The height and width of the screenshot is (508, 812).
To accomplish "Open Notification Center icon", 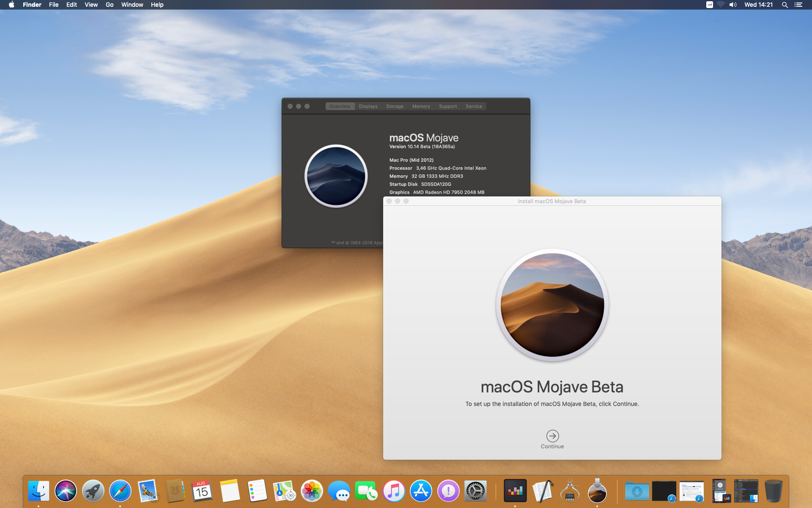I will (x=798, y=5).
